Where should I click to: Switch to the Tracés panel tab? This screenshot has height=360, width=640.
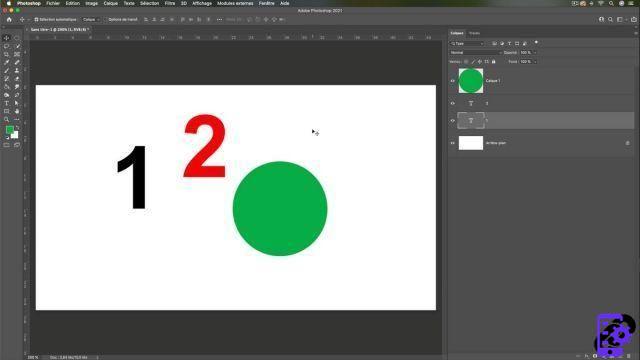(x=474, y=33)
